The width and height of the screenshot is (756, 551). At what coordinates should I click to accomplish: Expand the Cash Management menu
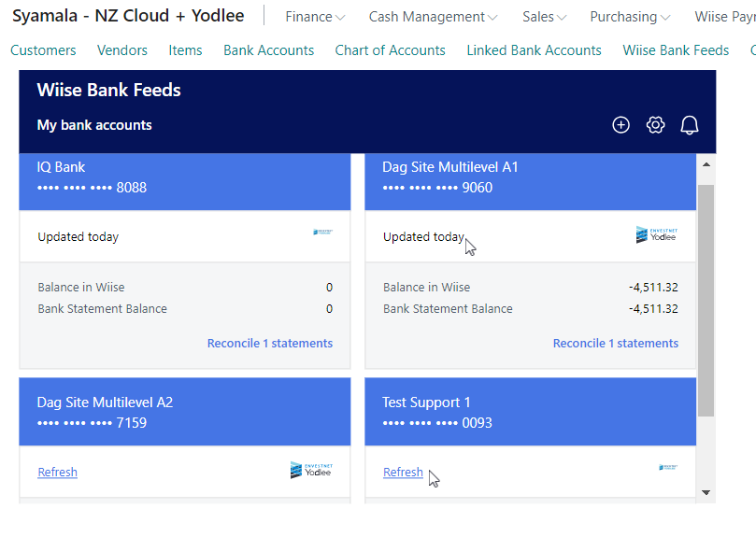(433, 17)
